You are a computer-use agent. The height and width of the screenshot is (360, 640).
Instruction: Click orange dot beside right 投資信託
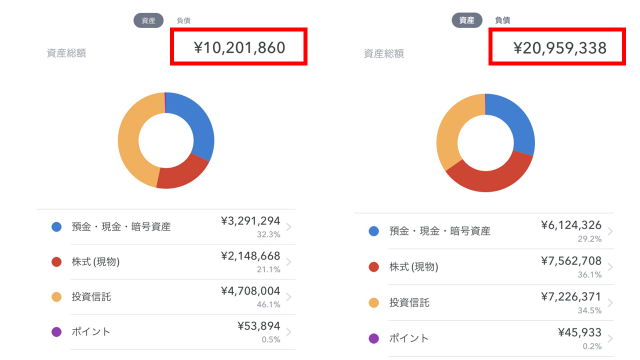374,303
